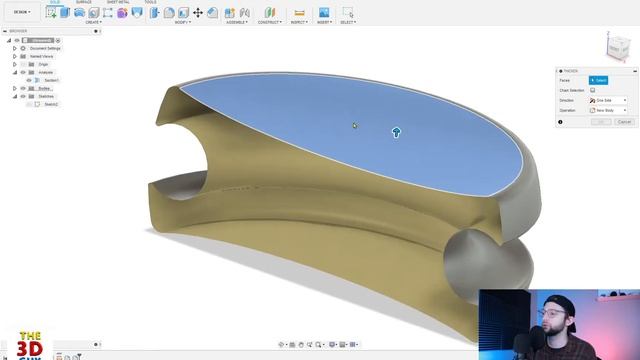This screenshot has height=360, width=640.
Task: Open the Operation dropdown showing New Body
Action: [608, 110]
